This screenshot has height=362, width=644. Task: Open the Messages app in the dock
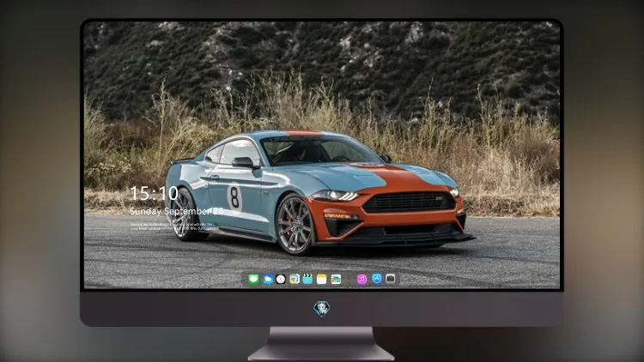tap(254, 279)
